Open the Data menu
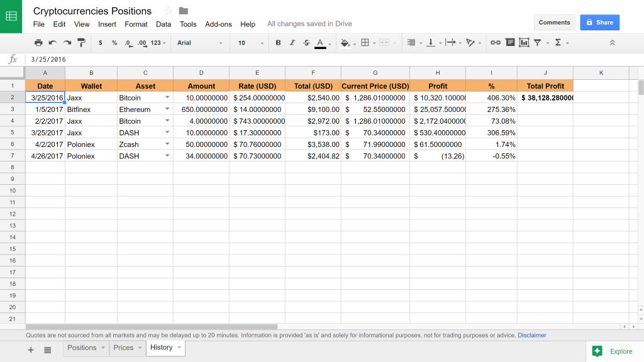The height and width of the screenshot is (362, 644). coord(164,25)
